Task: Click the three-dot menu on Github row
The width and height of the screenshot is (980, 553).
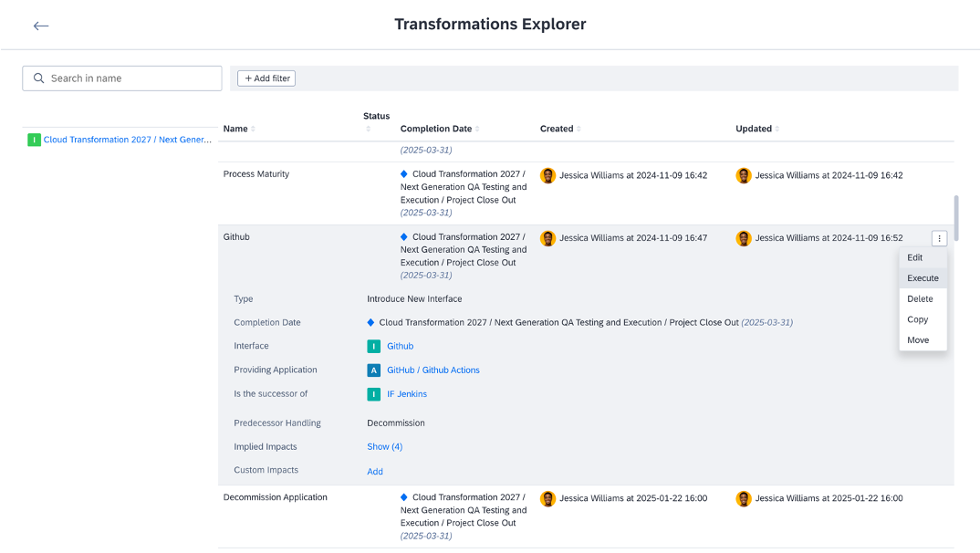Action: pyautogui.click(x=940, y=238)
